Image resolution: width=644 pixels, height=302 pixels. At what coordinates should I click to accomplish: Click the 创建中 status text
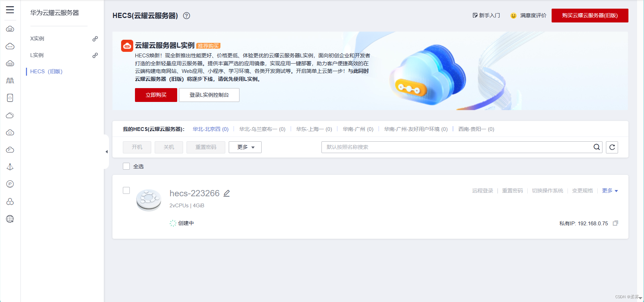[186, 223]
